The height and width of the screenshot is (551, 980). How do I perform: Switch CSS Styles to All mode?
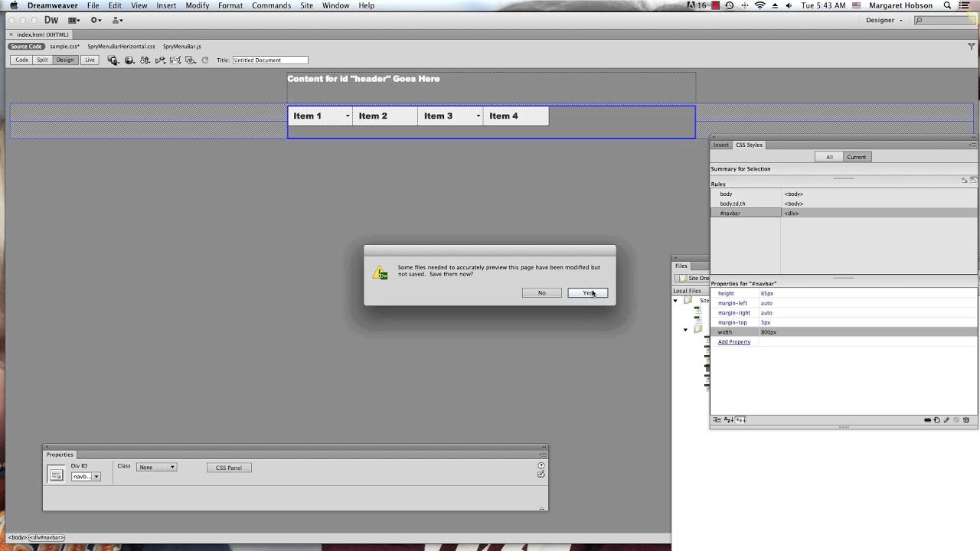[829, 157]
